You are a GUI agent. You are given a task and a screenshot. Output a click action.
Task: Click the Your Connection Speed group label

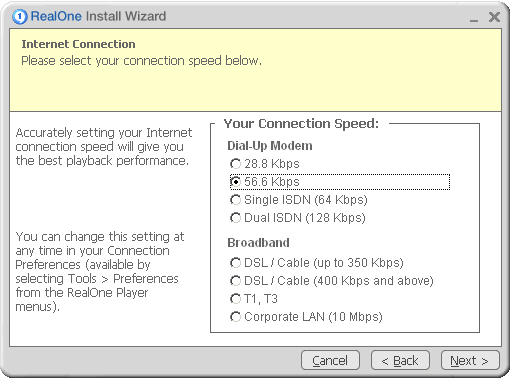point(301,124)
